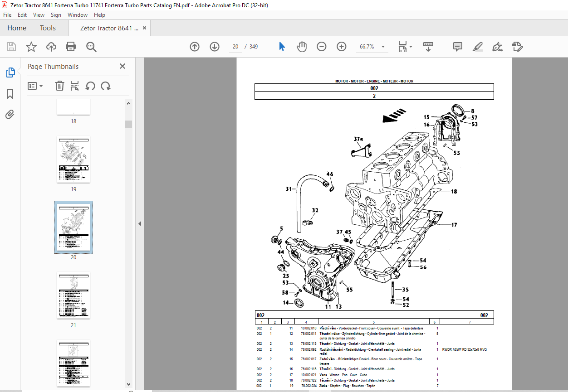This screenshot has width=568, height=392.
Task: Select the Highlight text pen tool
Action: tap(478, 47)
